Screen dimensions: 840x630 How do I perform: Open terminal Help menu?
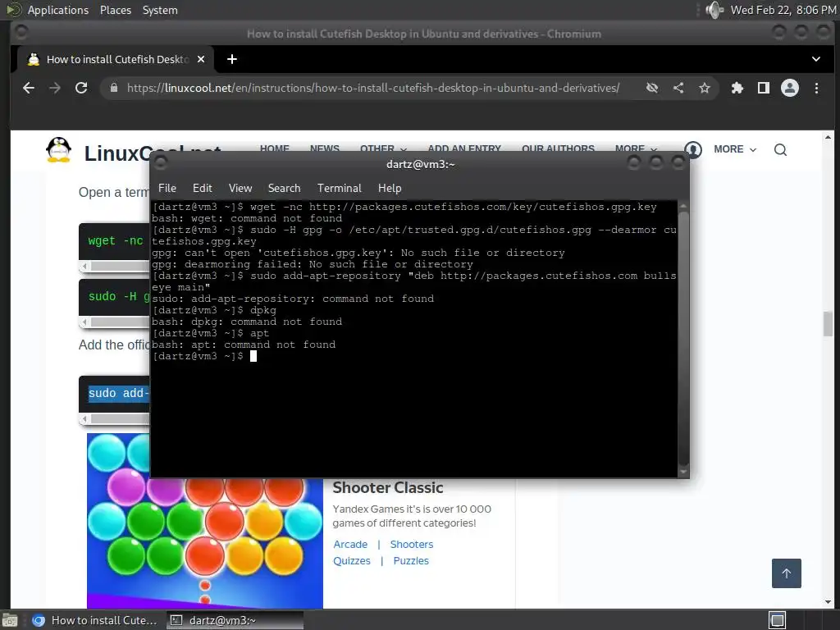tap(390, 188)
